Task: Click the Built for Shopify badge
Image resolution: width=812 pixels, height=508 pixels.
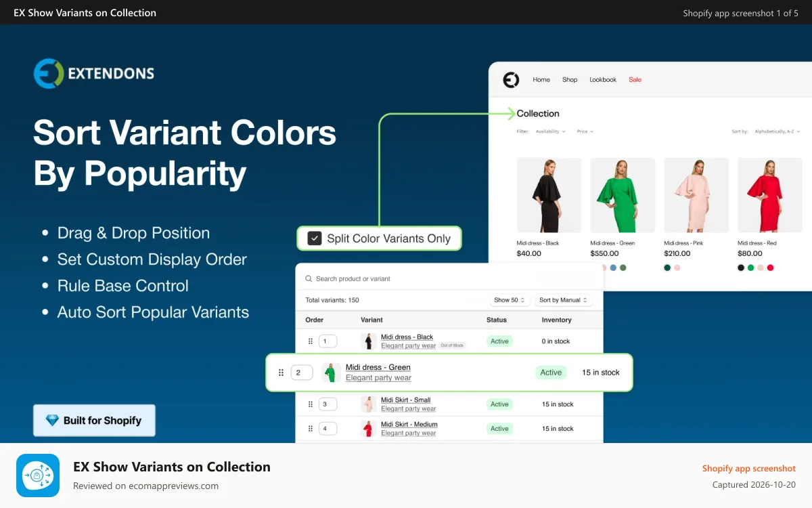Action: pyautogui.click(x=94, y=421)
